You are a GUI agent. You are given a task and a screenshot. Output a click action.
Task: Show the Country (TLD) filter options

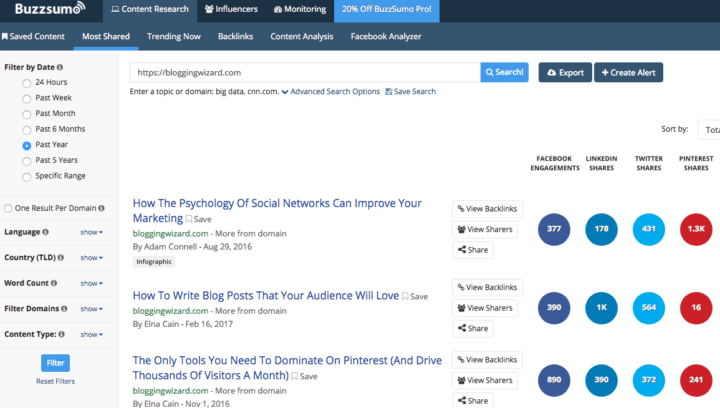click(91, 258)
